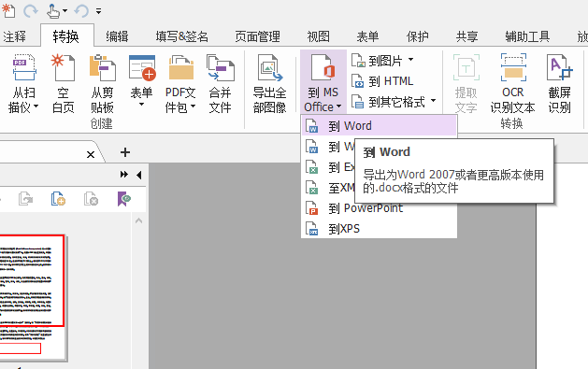Convert to HTML (到 HTML)
Screen dimensions: 588x369
tap(382, 81)
